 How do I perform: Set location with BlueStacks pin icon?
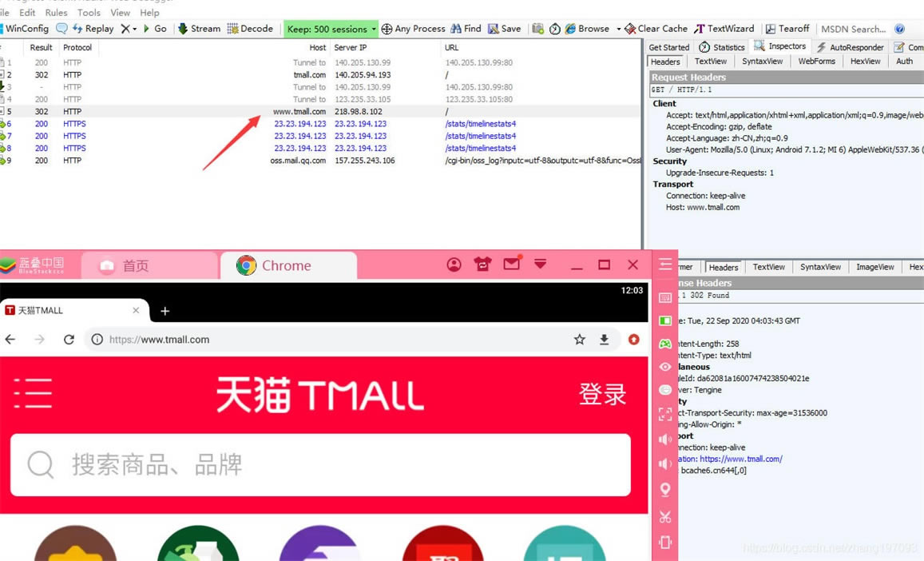pos(665,490)
